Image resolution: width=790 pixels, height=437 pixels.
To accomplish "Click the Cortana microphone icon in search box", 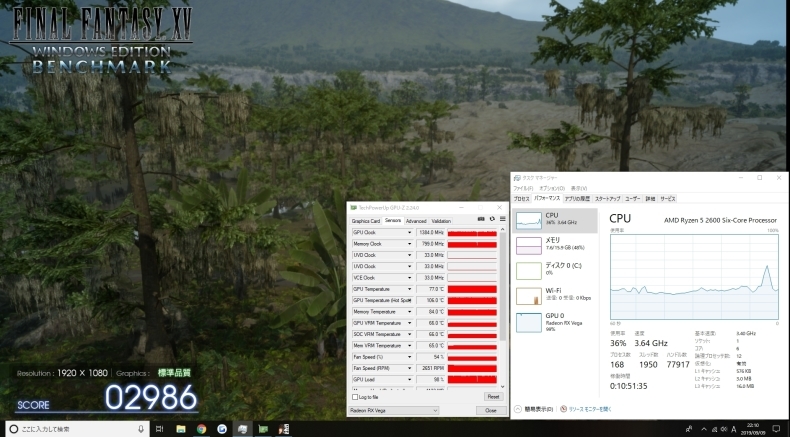I will tap(141, 429).
